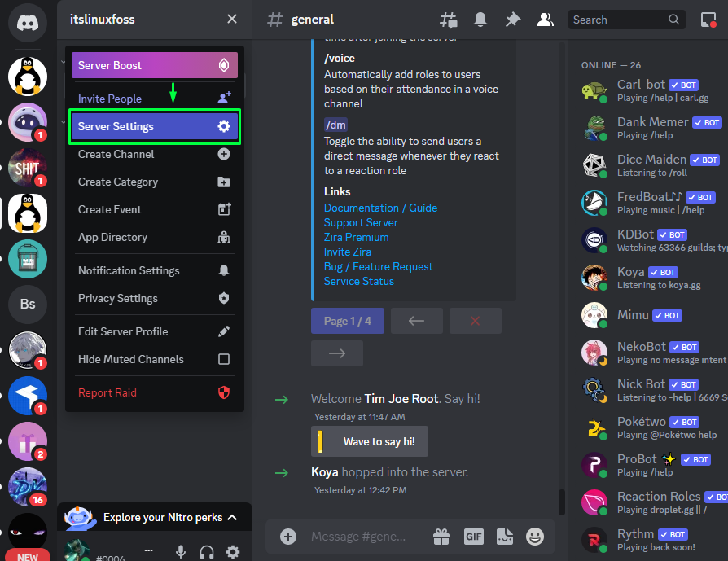728x561 pixels.
Task: Go to previous page with left arrow
Action: pos(416,321)
